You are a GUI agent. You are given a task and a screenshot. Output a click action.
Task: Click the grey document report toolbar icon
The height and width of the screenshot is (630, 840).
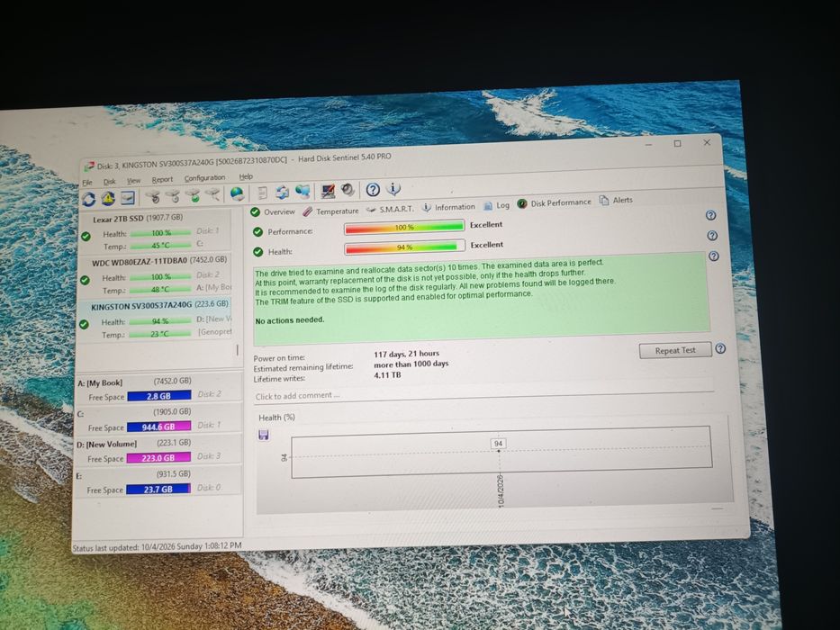coord(262,193)
